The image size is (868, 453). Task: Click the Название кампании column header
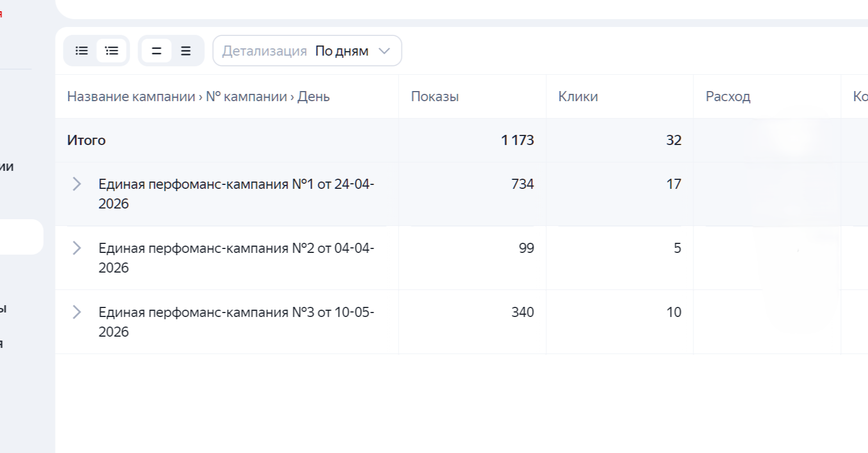click(131, 96)
